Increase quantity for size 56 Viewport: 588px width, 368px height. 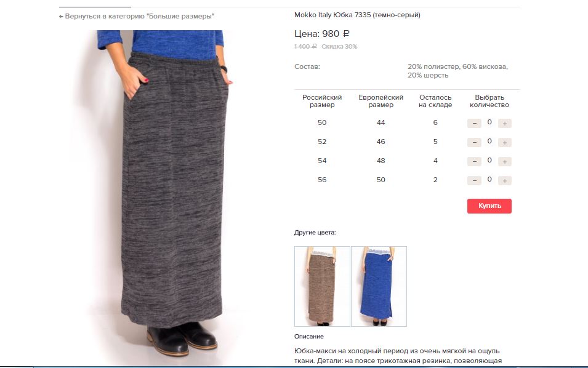tap(504, 181)
